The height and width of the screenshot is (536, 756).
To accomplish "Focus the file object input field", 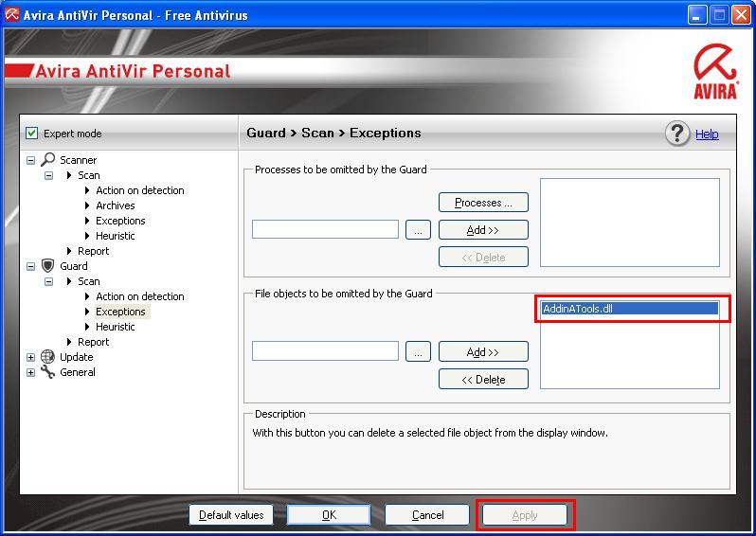I will point(325,351).
